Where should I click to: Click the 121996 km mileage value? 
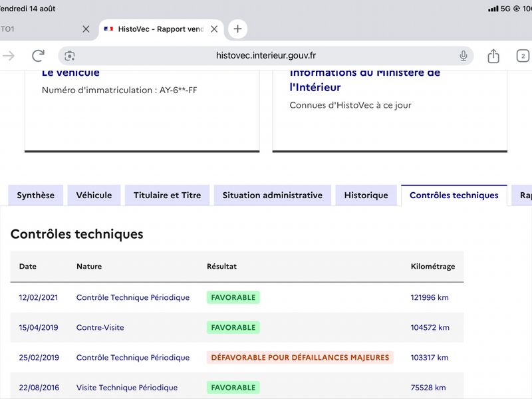coord(430,297)
